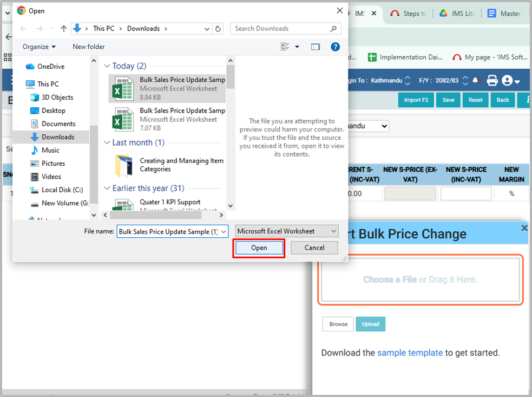
Task: Click the Open button in file dialog
Action: coord(259,248)
